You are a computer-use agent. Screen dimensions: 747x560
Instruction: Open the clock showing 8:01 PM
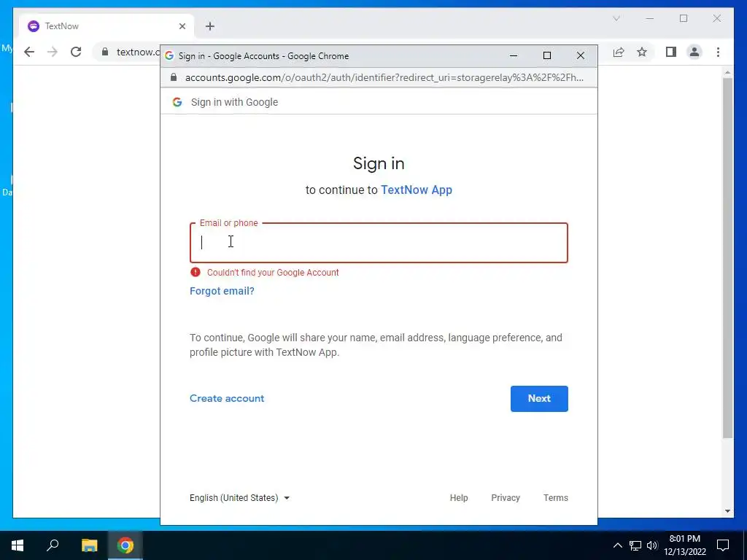684,545
